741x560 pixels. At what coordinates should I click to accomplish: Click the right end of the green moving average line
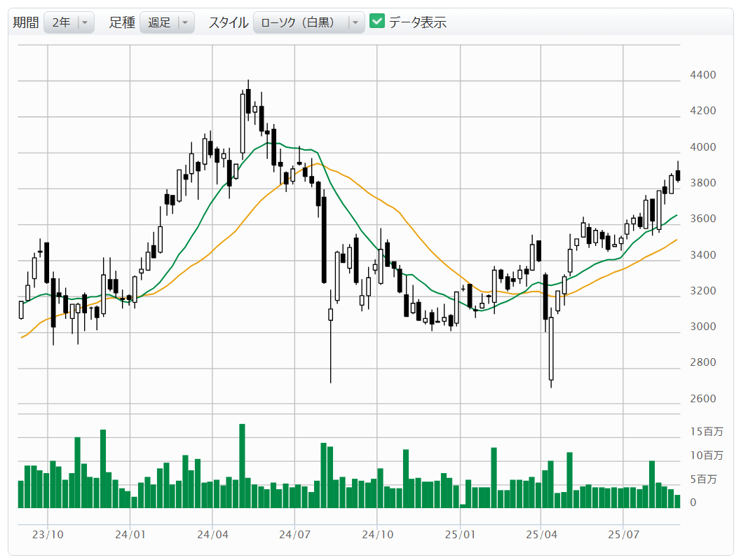click(x=676, y=216)
